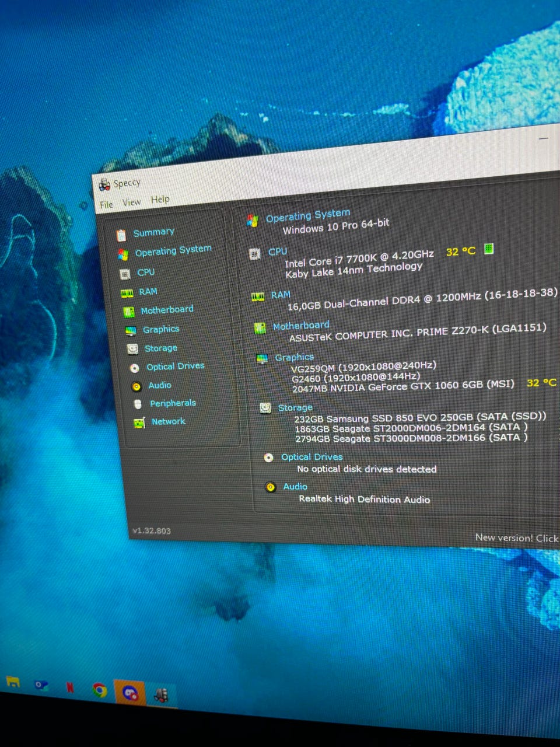The width and height of the screenshot is (560, 747).
Task: Click the CPU heading in summary pane
Action: click(x=278, y=252)
